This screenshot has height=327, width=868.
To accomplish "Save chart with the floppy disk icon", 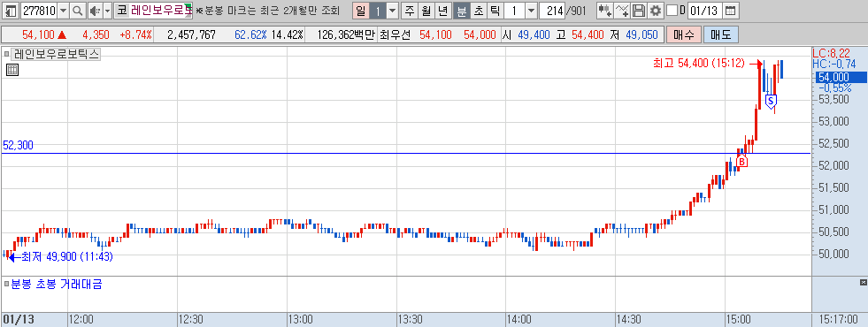I will point(639,10).
